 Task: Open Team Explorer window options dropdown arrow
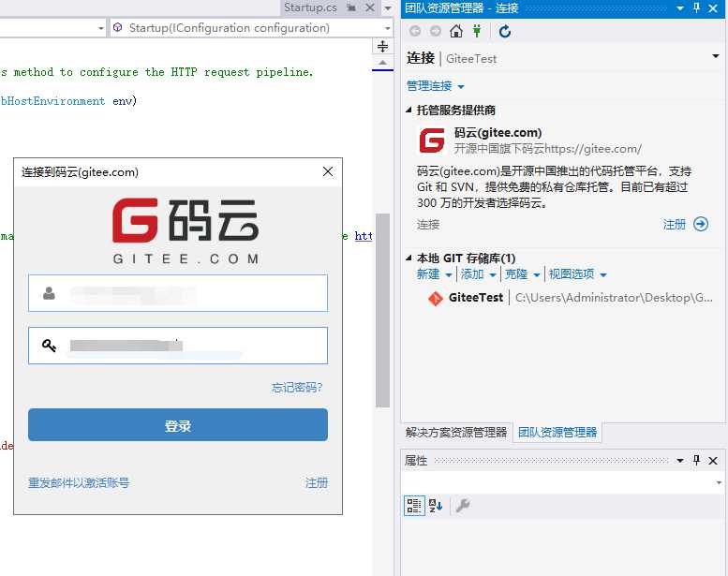tap(680, 8)
